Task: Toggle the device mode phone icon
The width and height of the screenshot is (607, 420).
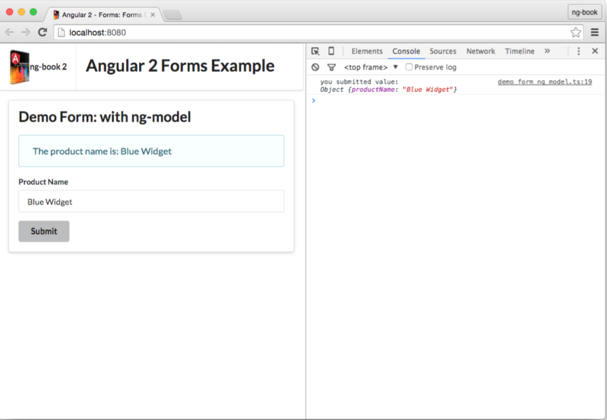Action: pos(331,51)
